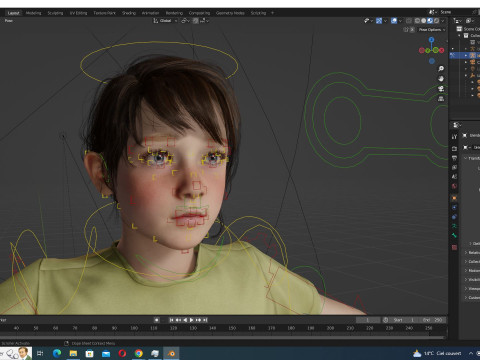This screenshot has height=360, width=480.
Task: Switch to the Layout workspace tab
Action: tap(13, 13)
